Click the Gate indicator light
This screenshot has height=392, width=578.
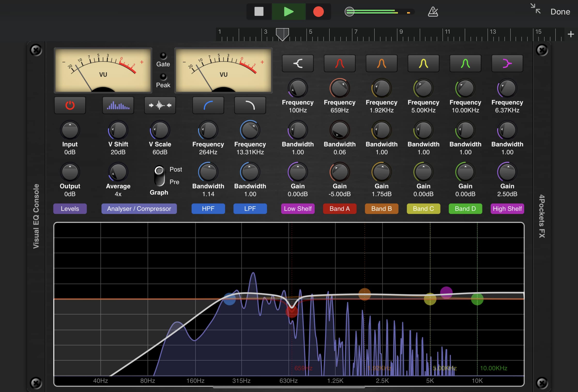[x=163, y=55]
